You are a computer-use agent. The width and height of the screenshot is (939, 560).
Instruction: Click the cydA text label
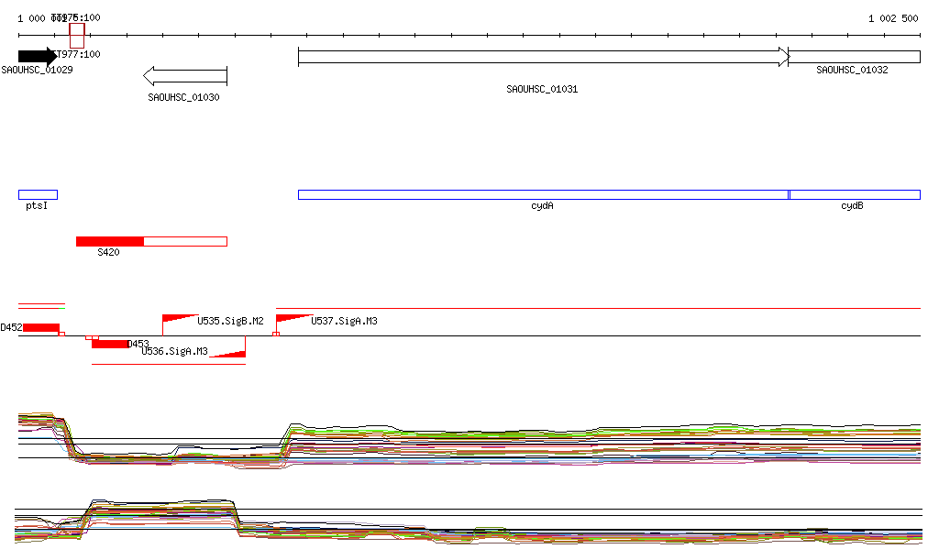(x=542, y=206)
